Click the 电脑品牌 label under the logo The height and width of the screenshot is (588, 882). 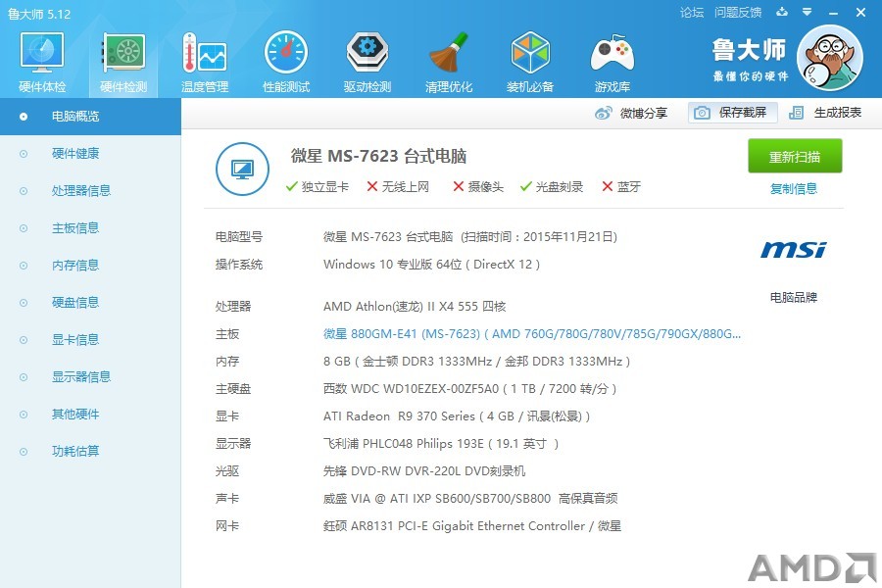click(794, 297)
